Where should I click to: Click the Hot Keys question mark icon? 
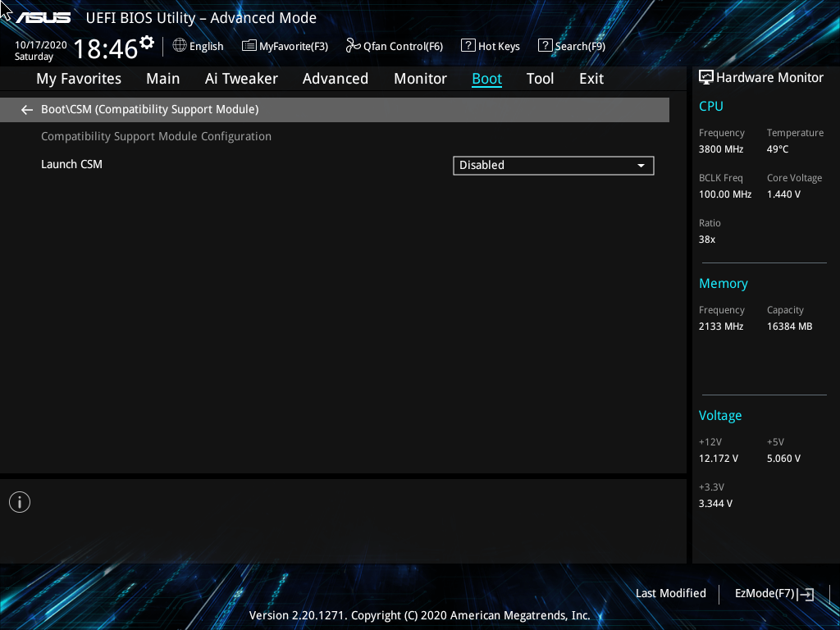pos(468,45)
